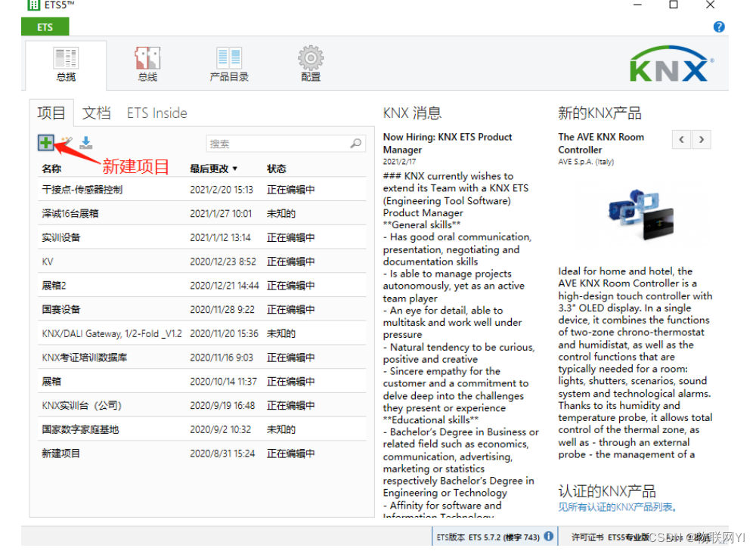This screenshot has width=756, height=551.
Task: Select project 新建项目 in the list
Action: click(202, 453)
